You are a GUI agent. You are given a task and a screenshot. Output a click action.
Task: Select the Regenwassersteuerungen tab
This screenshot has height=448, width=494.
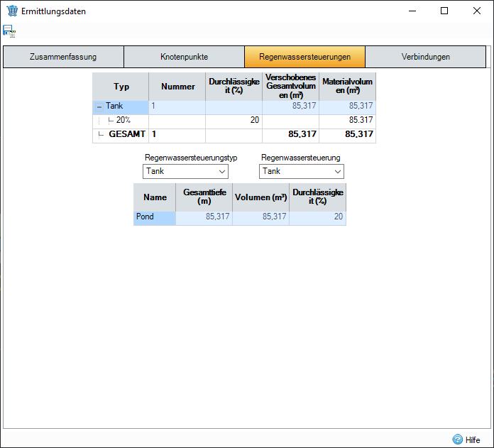tap(305, 57)
